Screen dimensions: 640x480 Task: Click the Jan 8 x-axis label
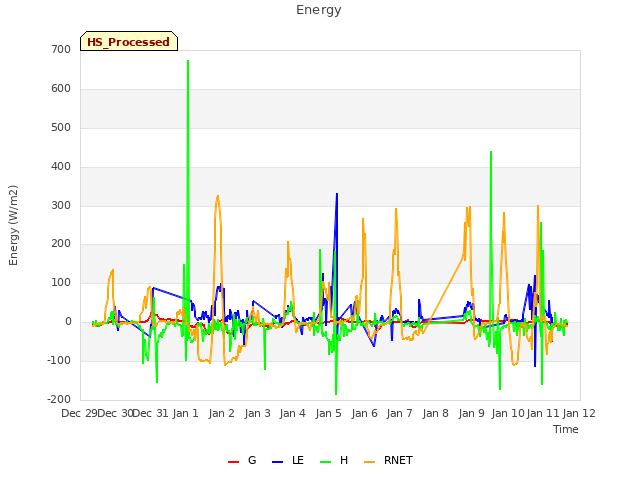click(436, 413)
